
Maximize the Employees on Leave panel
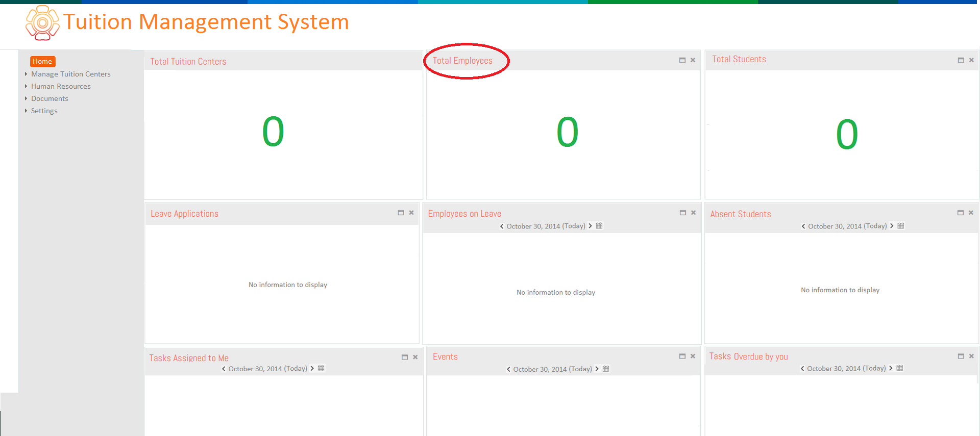point(683,213)
